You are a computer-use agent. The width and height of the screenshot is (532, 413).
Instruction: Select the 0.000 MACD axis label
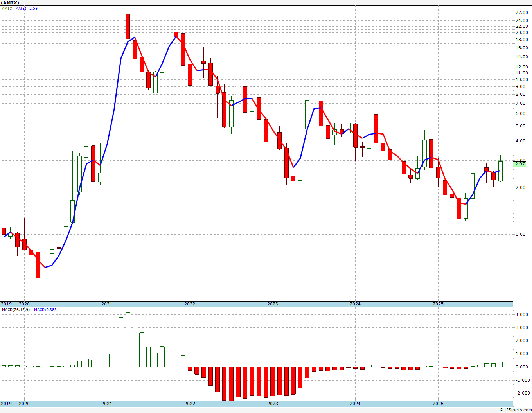[522, 367]
